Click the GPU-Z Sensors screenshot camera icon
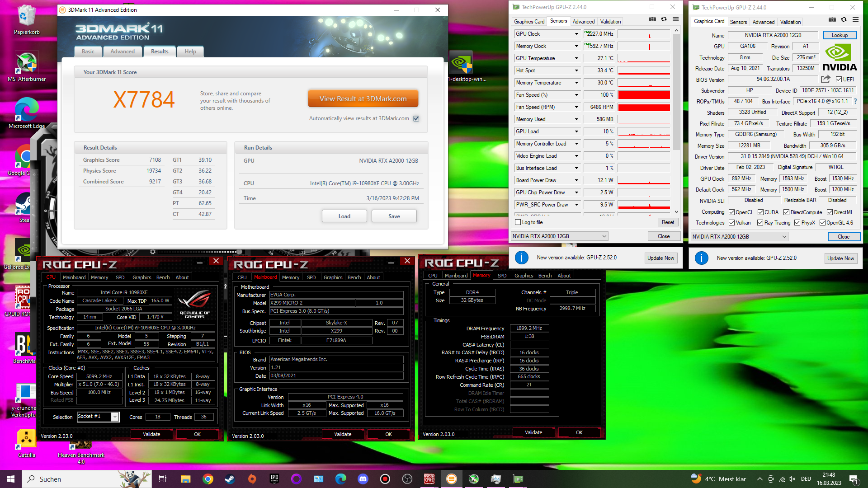This screenshot has height=488, width=868. (x=652, y=19)
